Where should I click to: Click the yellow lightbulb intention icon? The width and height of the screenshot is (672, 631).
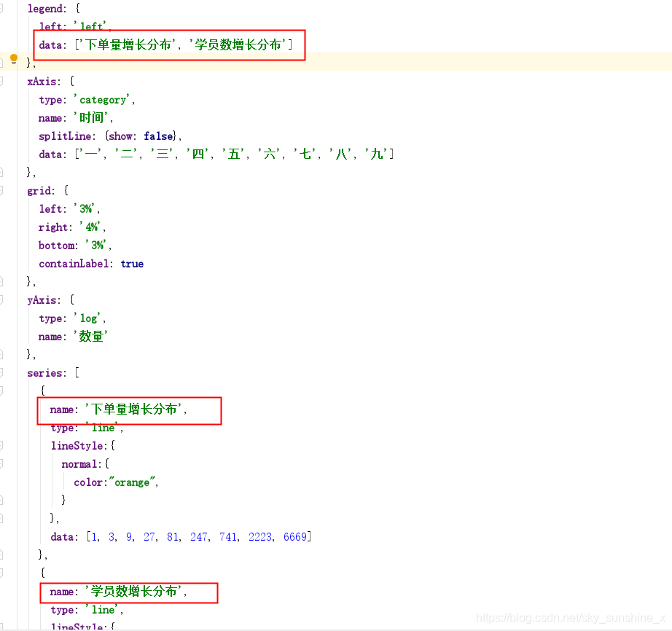[x=14, y=59]
